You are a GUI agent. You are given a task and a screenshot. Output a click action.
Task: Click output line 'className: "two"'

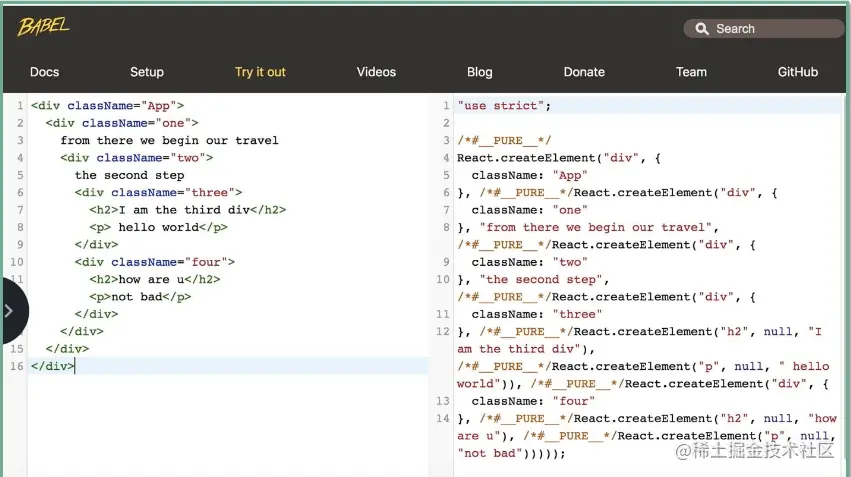coord(530,262)
